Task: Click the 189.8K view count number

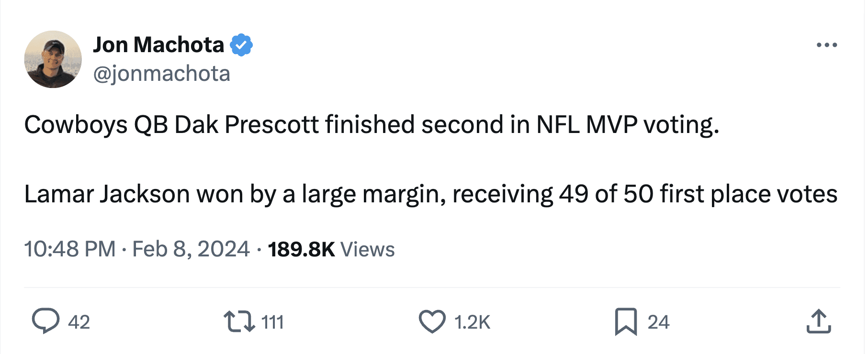Action: pos(301,249)
